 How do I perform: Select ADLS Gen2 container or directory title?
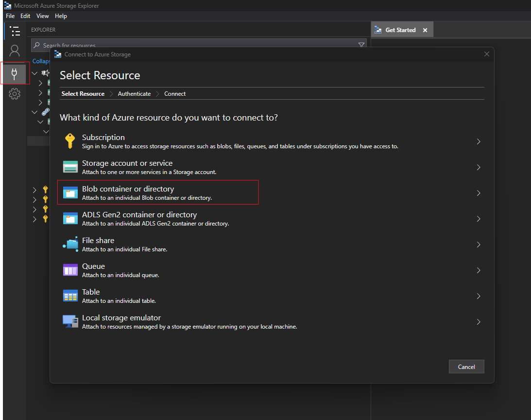(139, 214)
